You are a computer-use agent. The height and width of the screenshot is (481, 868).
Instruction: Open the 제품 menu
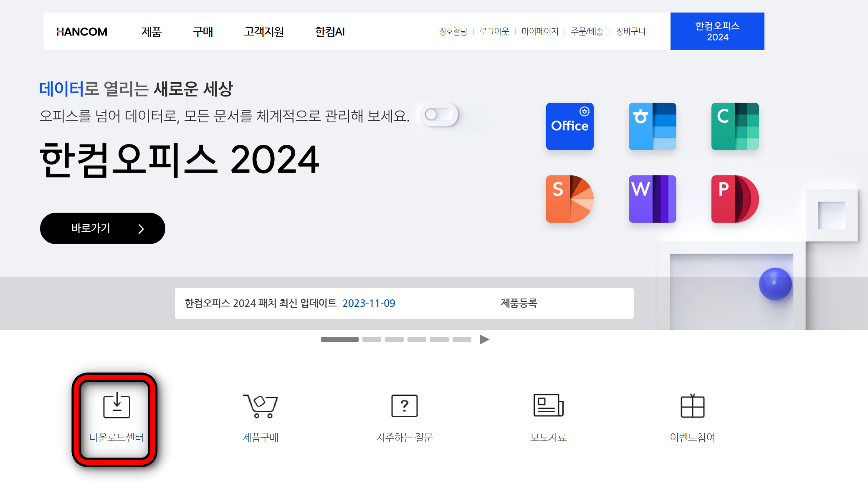click(x=151, y=32)
